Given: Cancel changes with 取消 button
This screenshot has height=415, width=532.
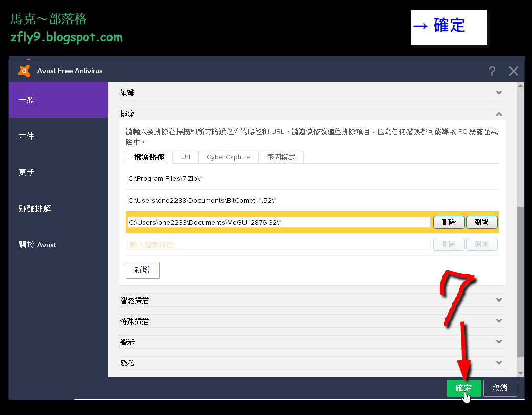Looking at the screenshot, I should (x=500, y=388).
